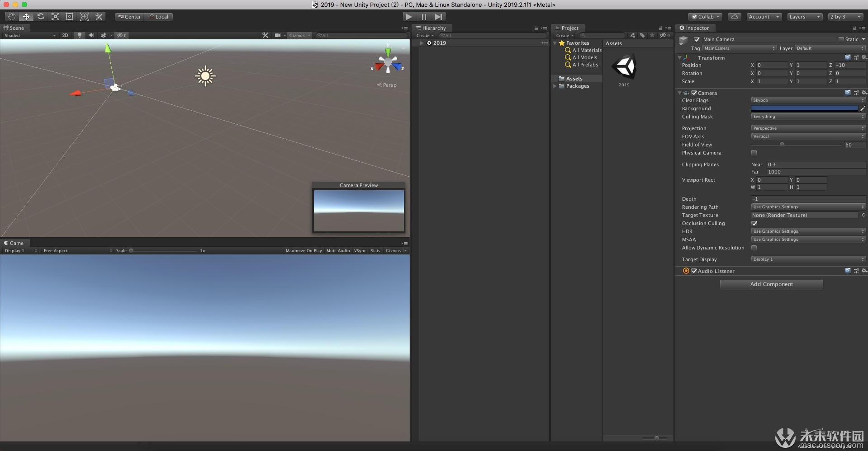Select the Scale tool

coord(55,17)
